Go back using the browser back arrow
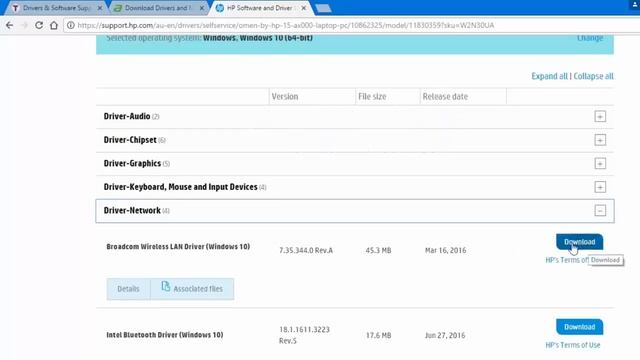 tap(9, 25)
